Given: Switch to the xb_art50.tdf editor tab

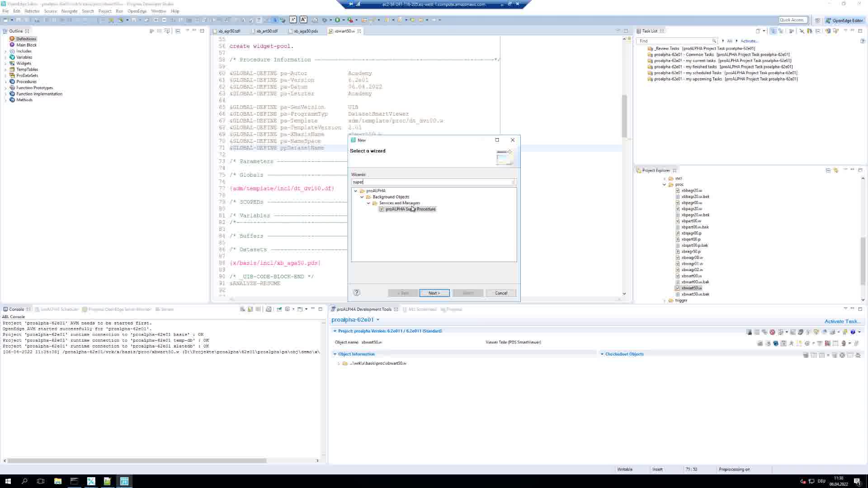Looking at the screenshot, I should 267,31.
